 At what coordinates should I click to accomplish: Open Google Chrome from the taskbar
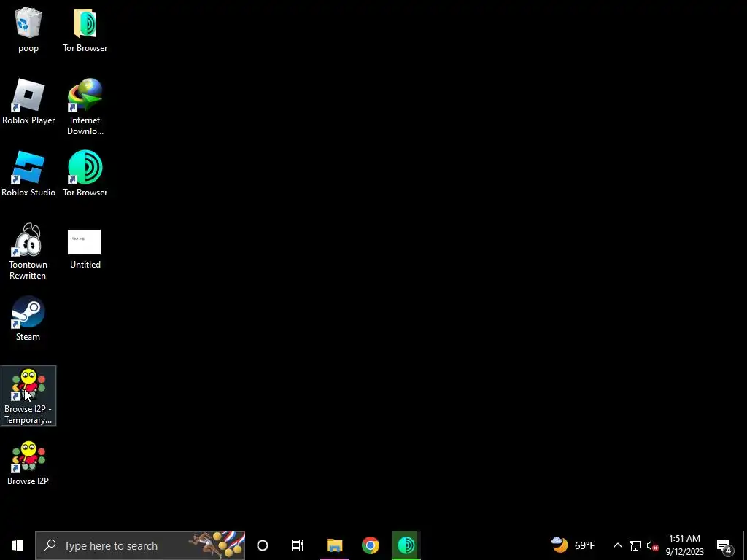370,545
